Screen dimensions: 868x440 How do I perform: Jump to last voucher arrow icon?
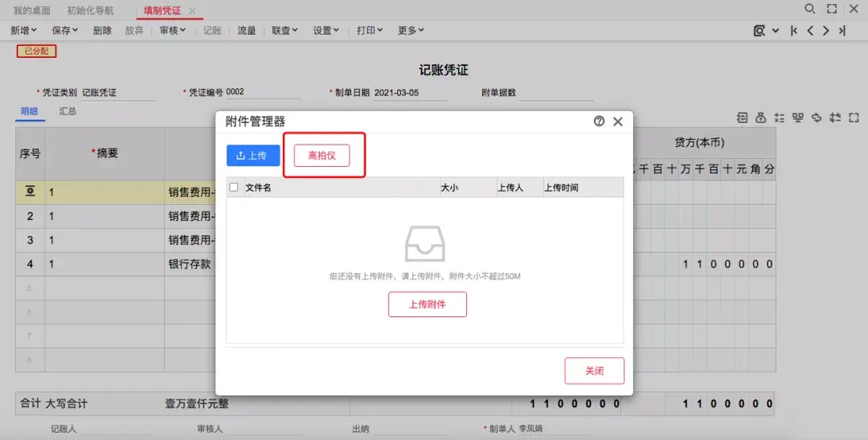pos(842,31)
